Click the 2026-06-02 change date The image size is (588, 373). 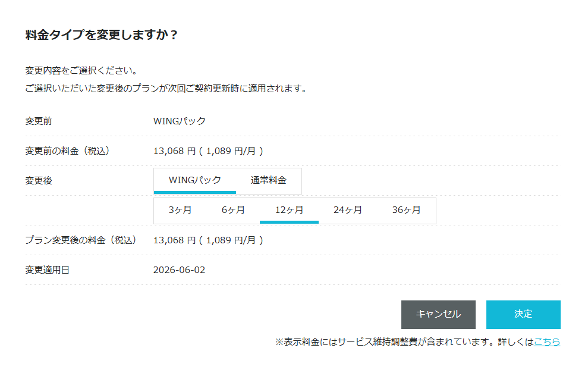(x=179, y=270)
